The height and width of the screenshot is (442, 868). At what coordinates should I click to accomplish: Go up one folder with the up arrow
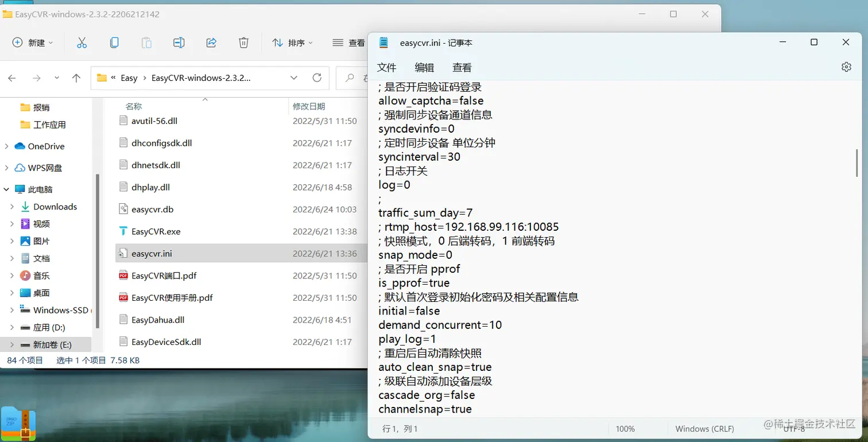point(76,78)
